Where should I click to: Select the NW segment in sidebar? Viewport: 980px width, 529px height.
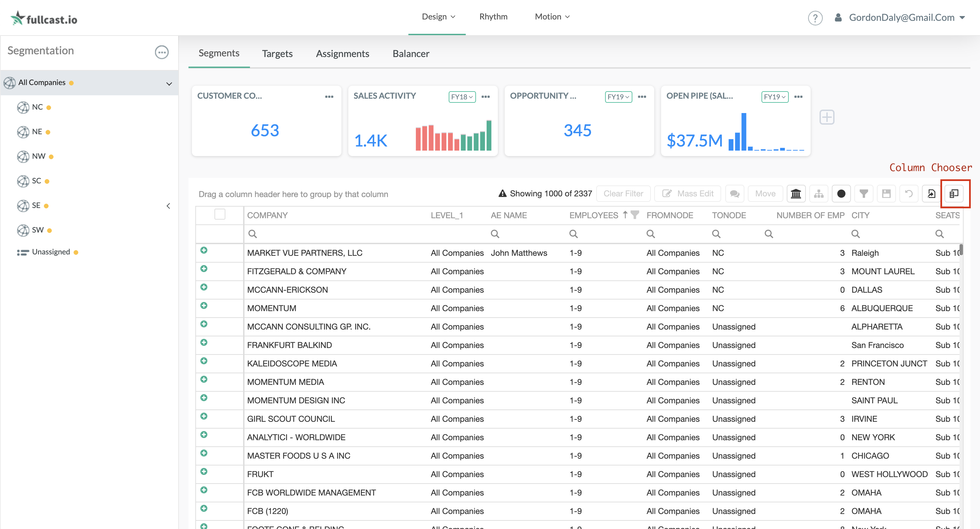(x=39, y=156)
